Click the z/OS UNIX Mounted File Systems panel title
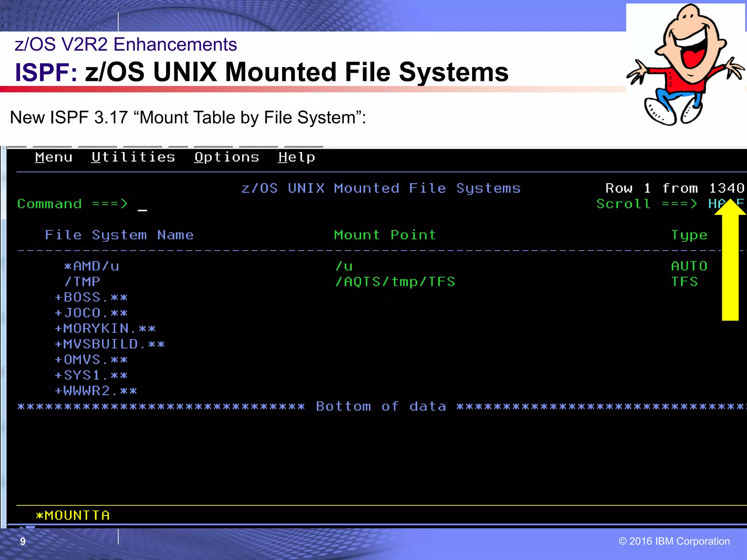747x560 pixels. tap(381, 188)
